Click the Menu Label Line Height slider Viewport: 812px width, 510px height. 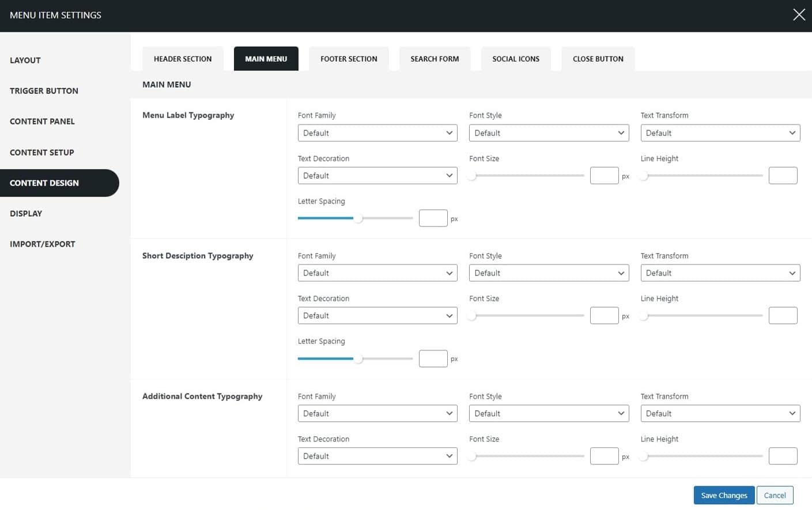pos(702,175)
